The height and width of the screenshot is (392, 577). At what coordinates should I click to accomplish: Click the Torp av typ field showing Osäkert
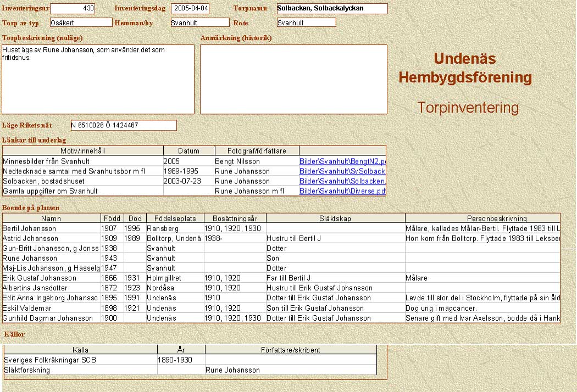pyautogui.click(x=81, y=23)
